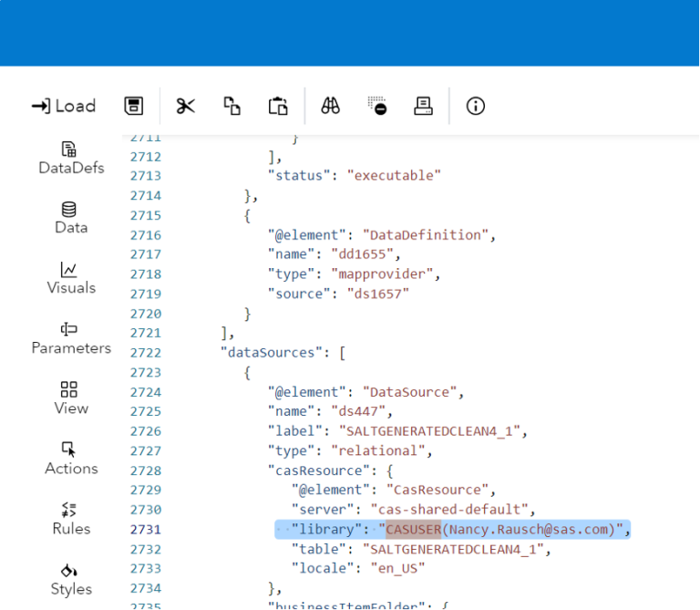Switch to the Rules section
Viewport: 700px width, 610px height.
(71, 519)
